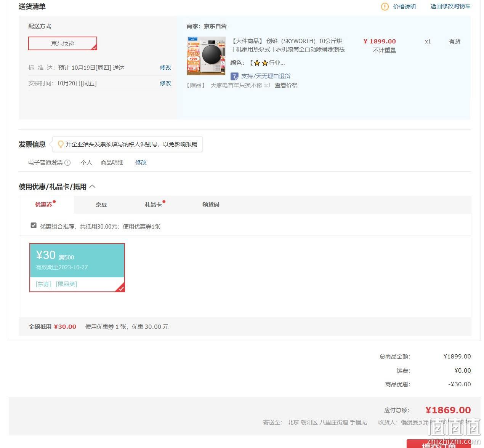Viewport: 484px width, 448px height.
Task: Switch to the 优惠券 tab
Action: click(46, 205)
